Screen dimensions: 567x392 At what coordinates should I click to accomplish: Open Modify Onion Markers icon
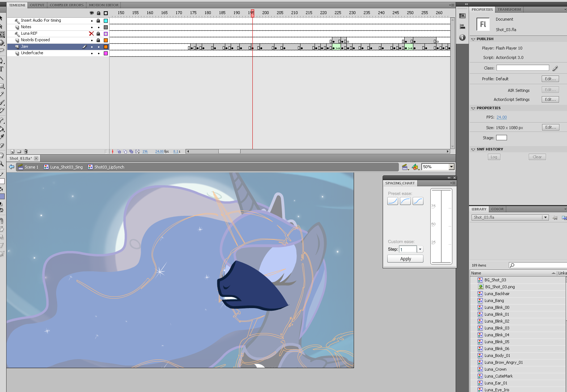[137, 152]
